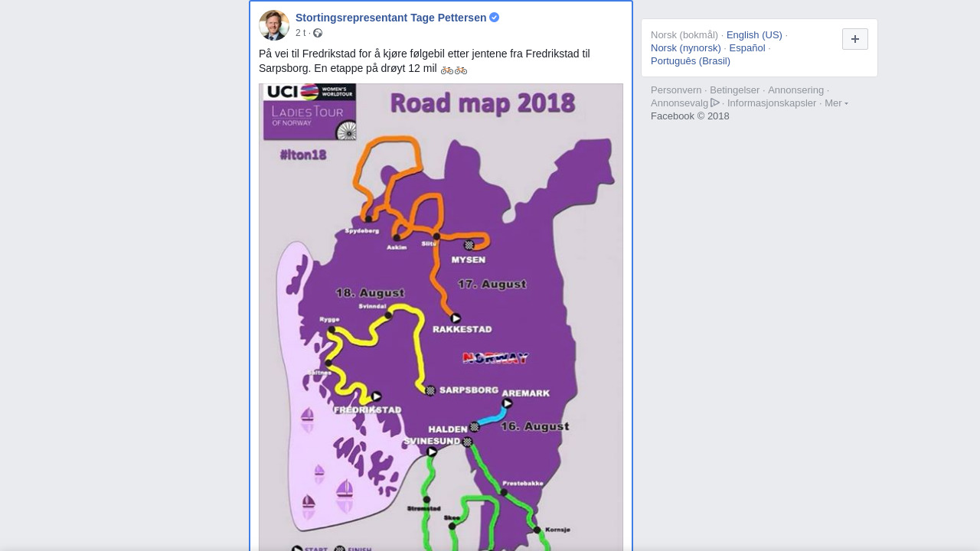Open Stortingsrepresentant Tage Pettersen profile link
The width and height of the screenshot is (980, 551).
(390, 18)
